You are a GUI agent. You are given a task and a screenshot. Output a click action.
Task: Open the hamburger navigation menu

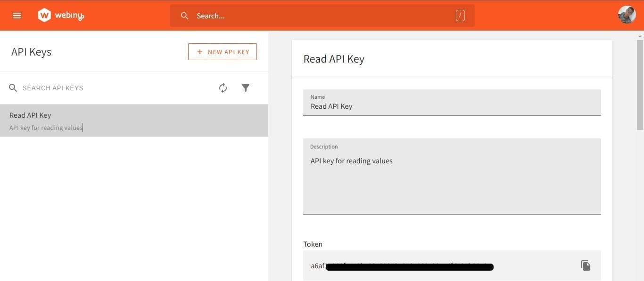(x=17, y=15)
